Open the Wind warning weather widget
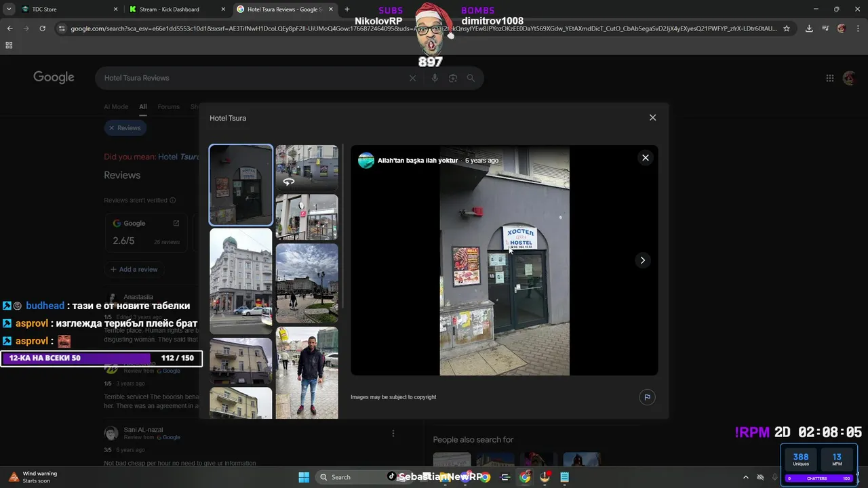 (x=33, y=477)
